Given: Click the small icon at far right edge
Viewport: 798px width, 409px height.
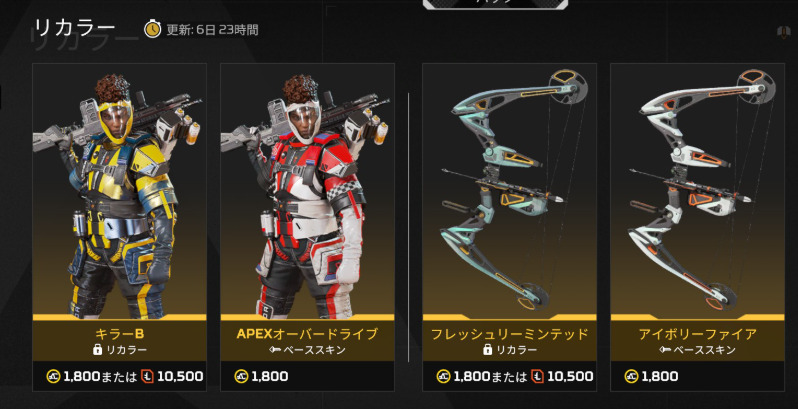Looking at the screenshot, I should (x=783, y=32).
